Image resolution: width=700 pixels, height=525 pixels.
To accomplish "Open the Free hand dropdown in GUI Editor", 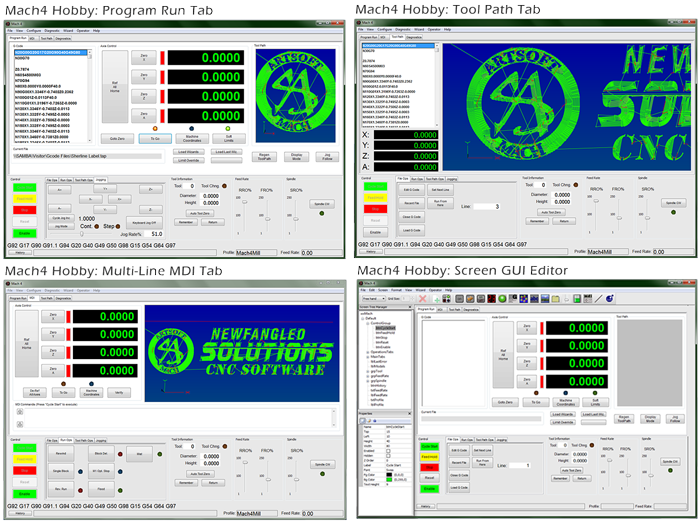I will point(373,298).
